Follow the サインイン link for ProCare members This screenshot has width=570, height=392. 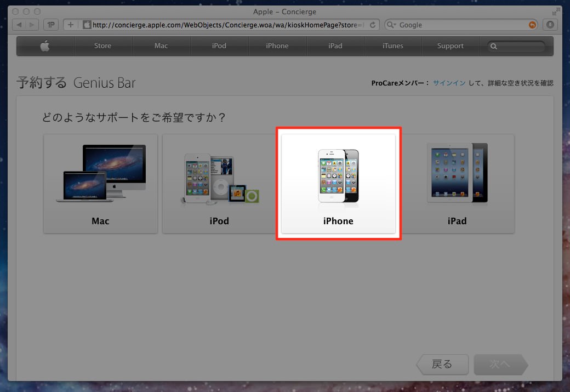point(449,83)
